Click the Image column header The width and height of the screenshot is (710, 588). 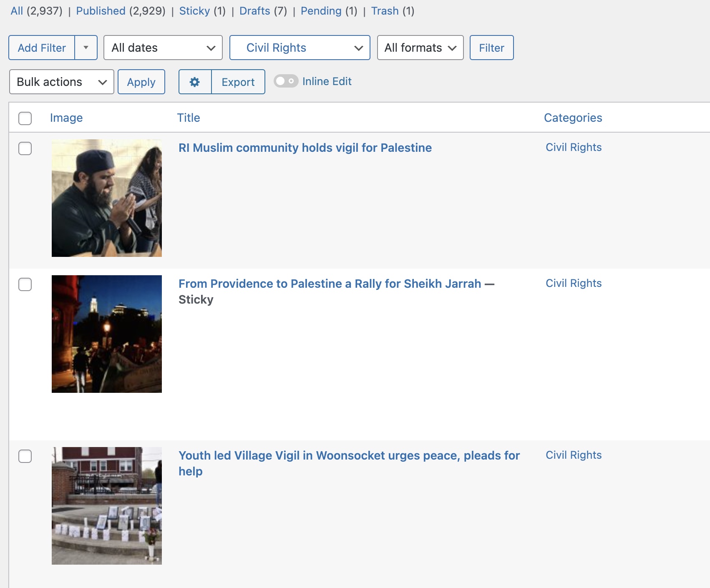pyautogui.click(x=66, y=118)
